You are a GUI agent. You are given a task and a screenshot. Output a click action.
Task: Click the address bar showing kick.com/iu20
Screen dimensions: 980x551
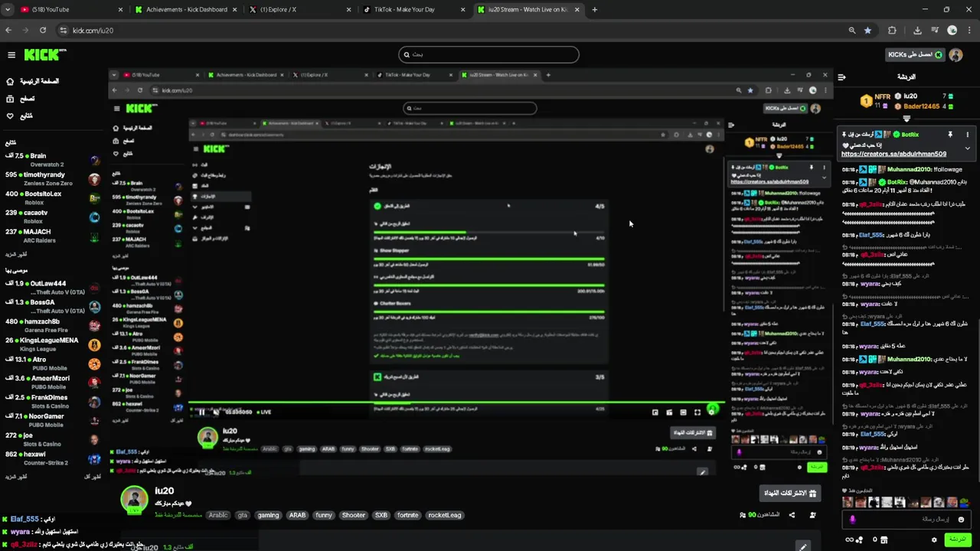pyautogui.click(x=452, y=30)
